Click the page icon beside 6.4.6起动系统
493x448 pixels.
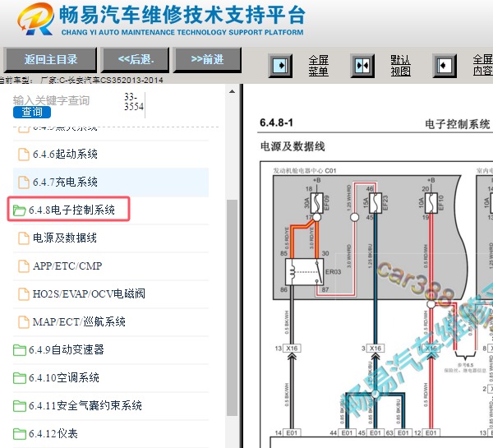pos(24,155)
